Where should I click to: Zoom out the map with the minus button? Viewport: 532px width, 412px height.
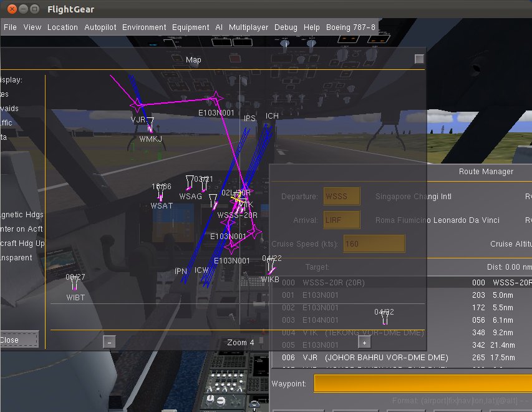(x=109, y=342)
